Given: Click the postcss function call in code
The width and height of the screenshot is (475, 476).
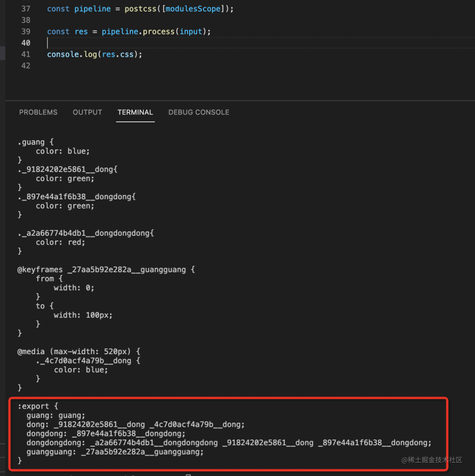Looking at the screenshot, I should pyautogui.click(x=140, y=9).
